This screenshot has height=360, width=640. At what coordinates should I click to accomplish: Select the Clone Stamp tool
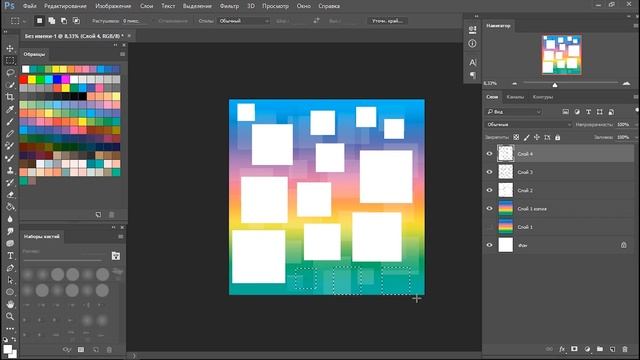pyautogui.click(x=10, y=170)
